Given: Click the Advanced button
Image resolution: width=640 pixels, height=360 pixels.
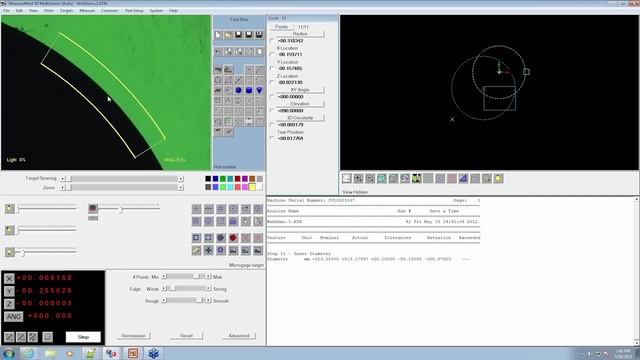Looking at the screenshot, I should click(239, 336).
